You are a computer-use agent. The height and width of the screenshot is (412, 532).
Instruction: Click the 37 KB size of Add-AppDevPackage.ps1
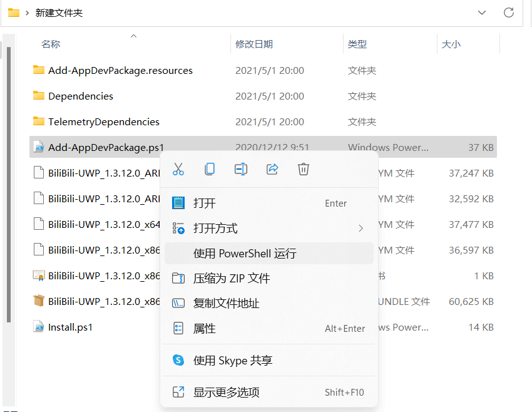click(x=481, y=148)
